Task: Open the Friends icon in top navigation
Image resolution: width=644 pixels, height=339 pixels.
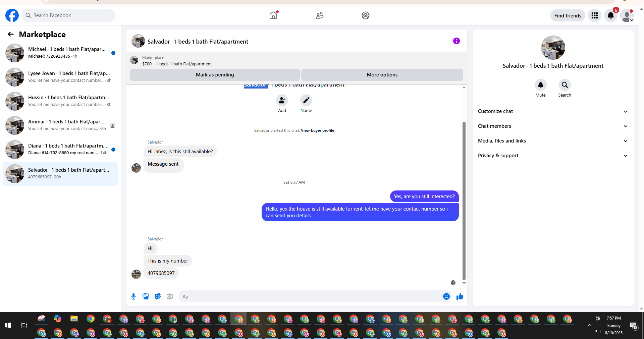Action: click(x=320, y=15)
